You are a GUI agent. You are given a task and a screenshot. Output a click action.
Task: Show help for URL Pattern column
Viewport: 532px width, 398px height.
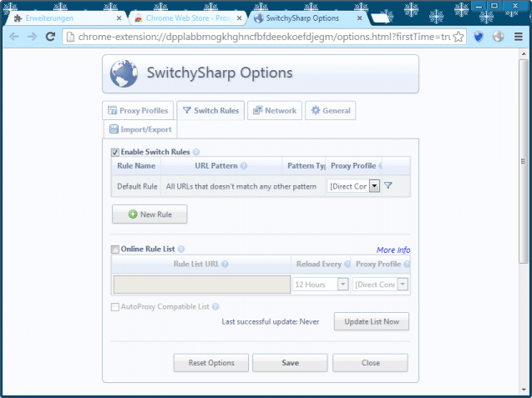(x=244, y=166)
